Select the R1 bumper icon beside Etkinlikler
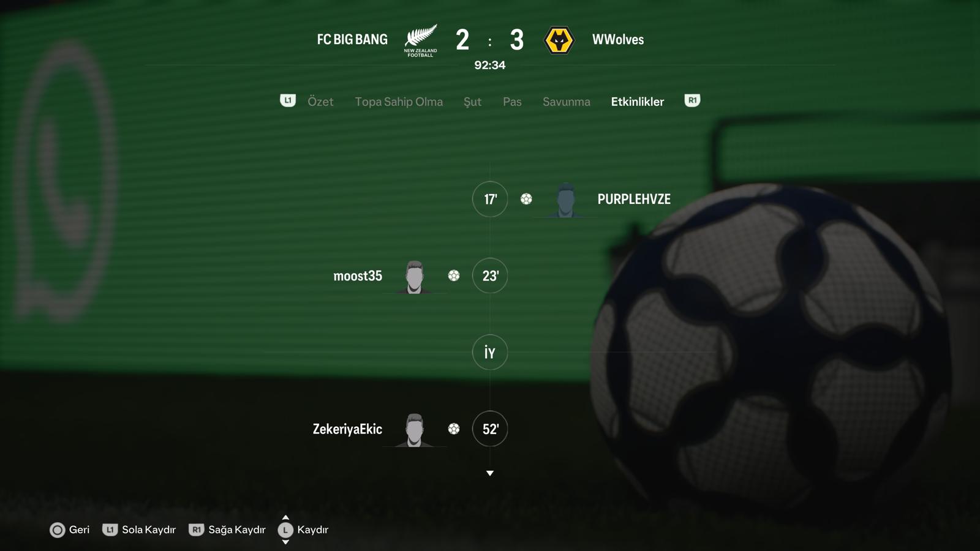Screen dimensions: 980x551 (692, 100)
